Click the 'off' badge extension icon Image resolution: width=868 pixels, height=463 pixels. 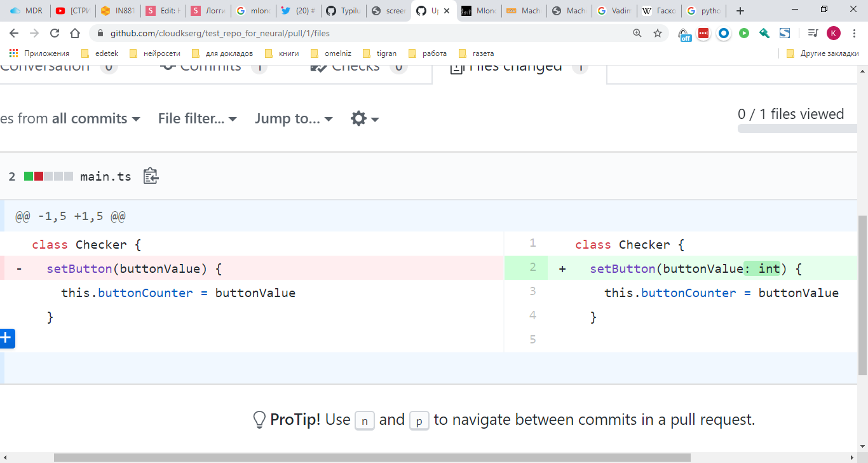[684, 34]
